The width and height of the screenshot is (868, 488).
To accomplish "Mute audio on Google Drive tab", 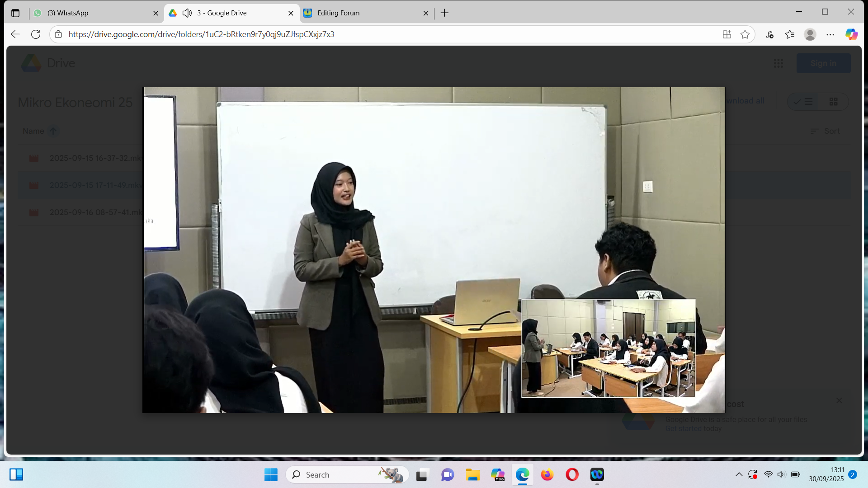I will coord(187,13).
